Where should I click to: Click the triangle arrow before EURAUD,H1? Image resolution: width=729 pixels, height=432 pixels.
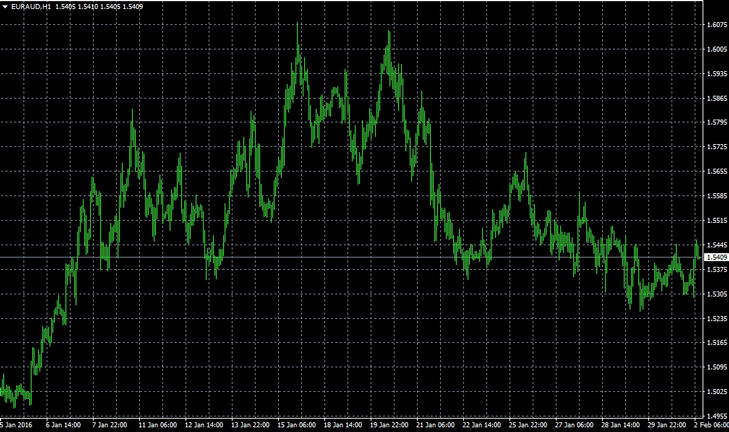click(6, 6)
